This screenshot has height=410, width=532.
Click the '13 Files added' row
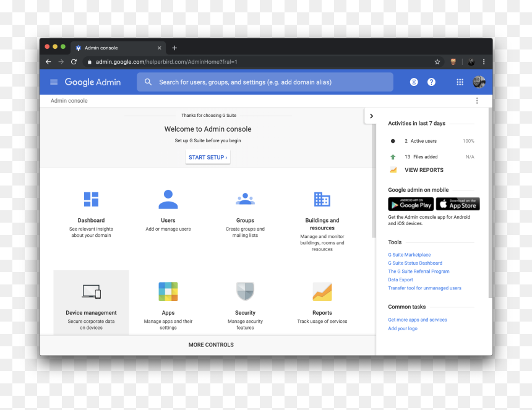click(x=432, y=156)
